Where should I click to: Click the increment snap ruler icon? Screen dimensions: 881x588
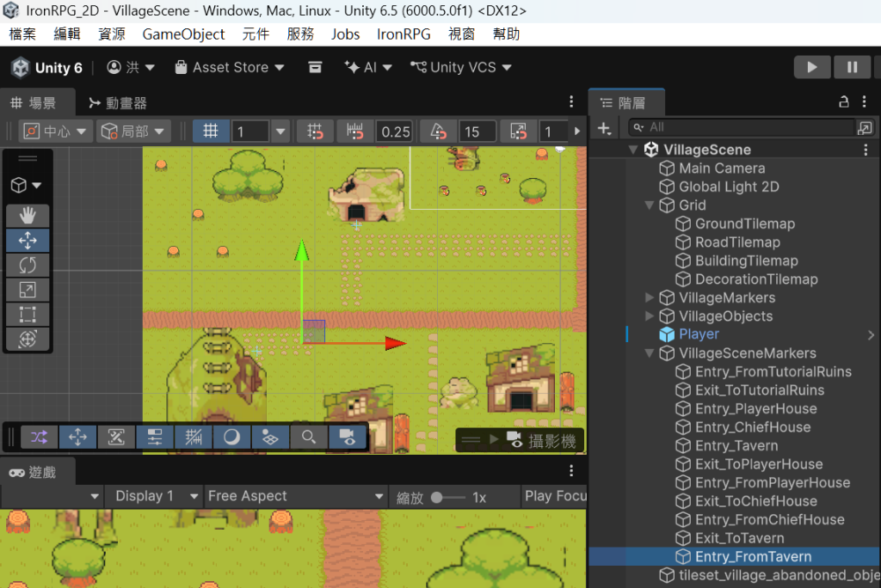point(354,132)
